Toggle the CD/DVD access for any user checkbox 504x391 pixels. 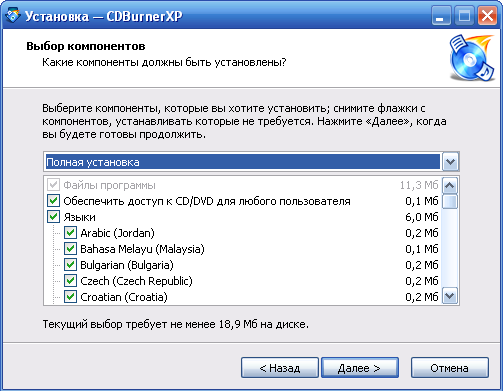coord(53,201)
